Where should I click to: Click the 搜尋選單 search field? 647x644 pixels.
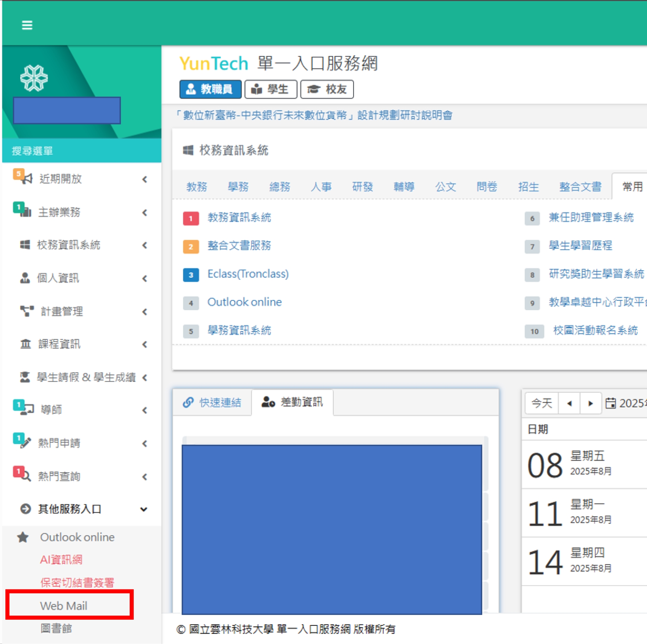pyautogui.click(x=82, y=151)
